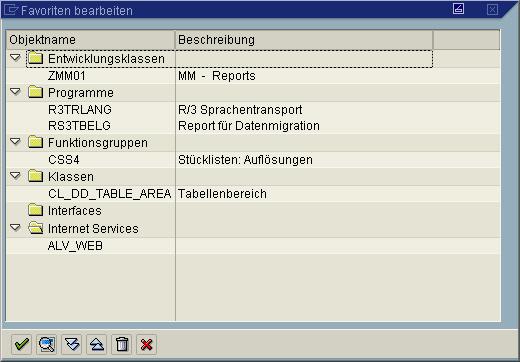
Task: Click the 'Tabellenbereich' description
Action: click(x=222, y=194)
